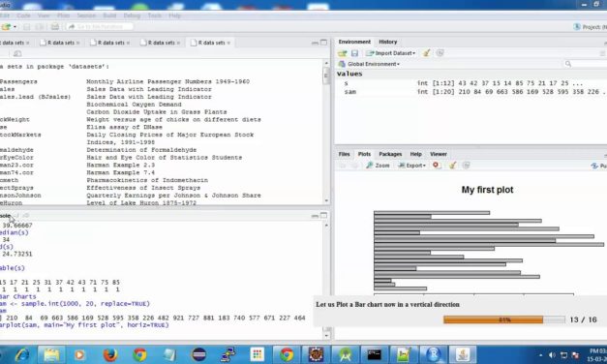Clear workspace objects with broom icon
607x364 pixels.
(x=427, y=53)
